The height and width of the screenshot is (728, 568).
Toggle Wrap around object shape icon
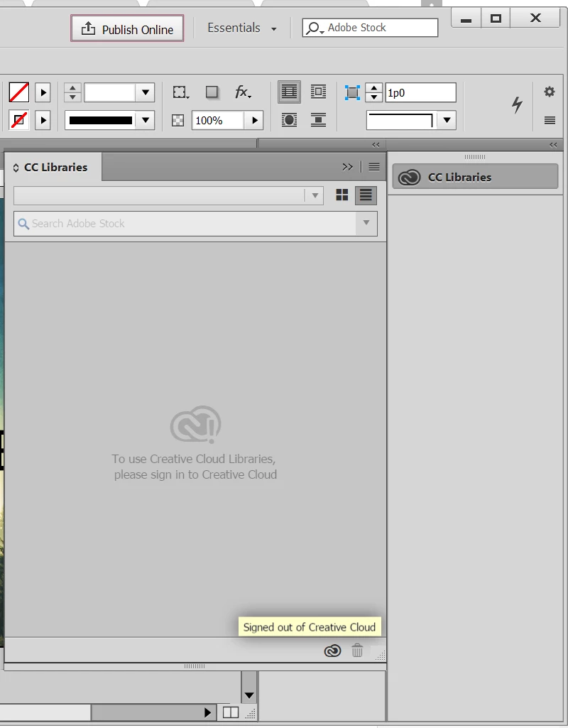[289, 120]
